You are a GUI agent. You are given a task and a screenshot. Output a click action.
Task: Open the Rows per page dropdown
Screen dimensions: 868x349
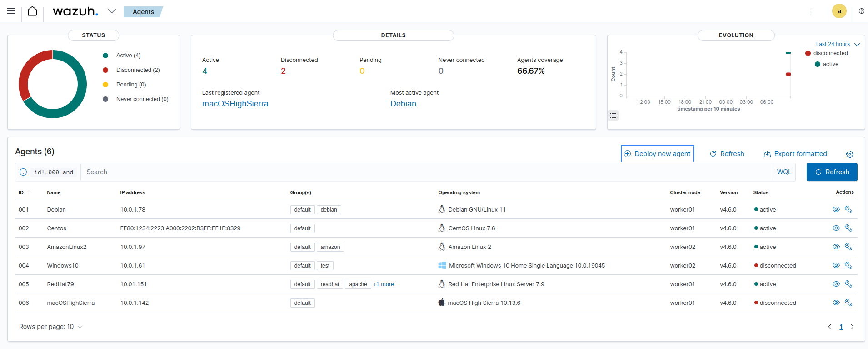(50, 327)
